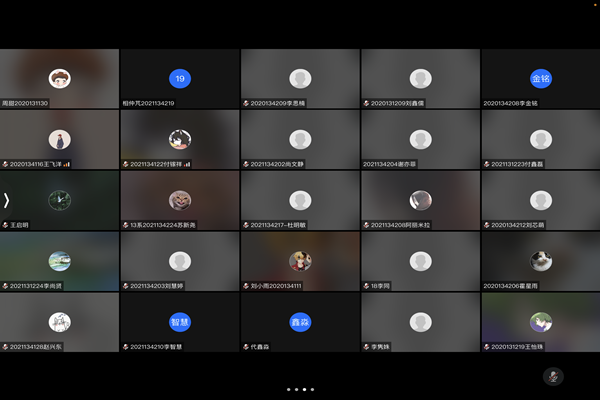Select the blue 金铭 avatar circle
Image resolution: width=600 pixels, height=400 pixels.
(541, 79)
